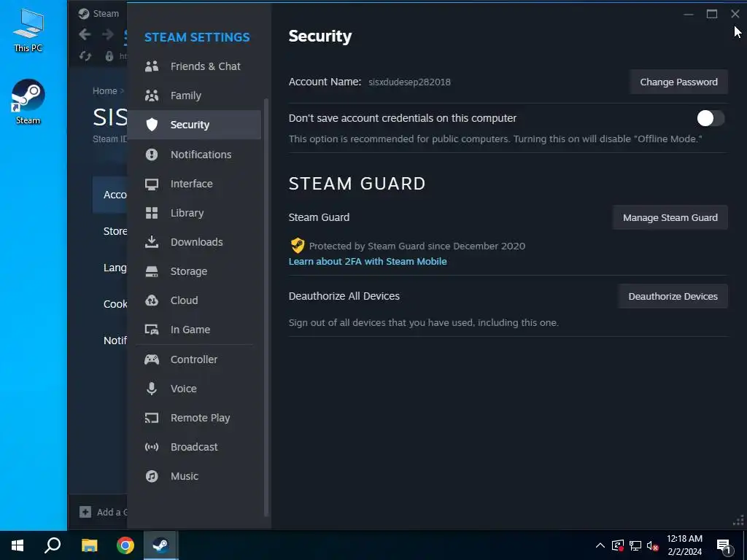Toggle Don't save account credentials switch

pos(711,118)
